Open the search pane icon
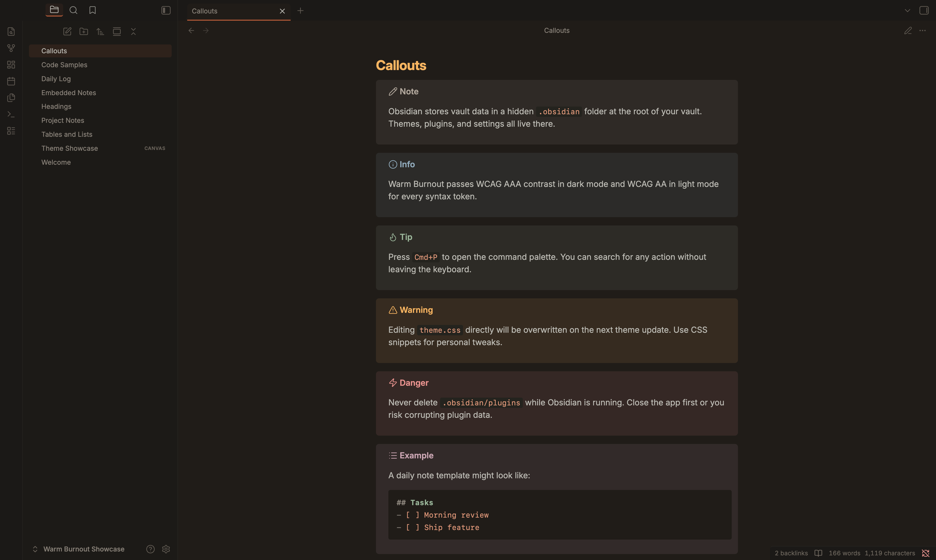This screenshot has height=560, width=936. pos(74,10)
